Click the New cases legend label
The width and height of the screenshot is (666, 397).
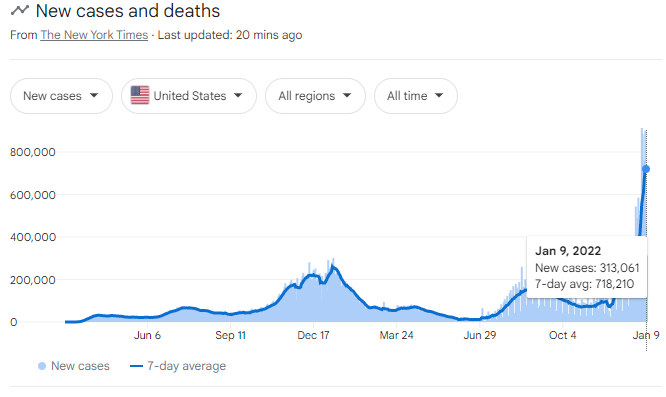pyautogui.click(x=80, y=366)
